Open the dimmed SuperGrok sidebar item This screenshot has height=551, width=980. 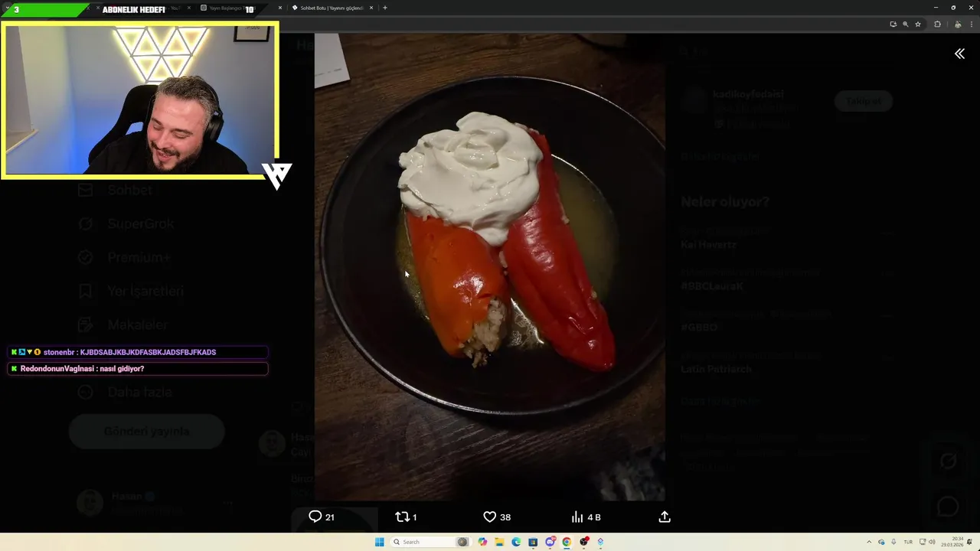point(126,223)
